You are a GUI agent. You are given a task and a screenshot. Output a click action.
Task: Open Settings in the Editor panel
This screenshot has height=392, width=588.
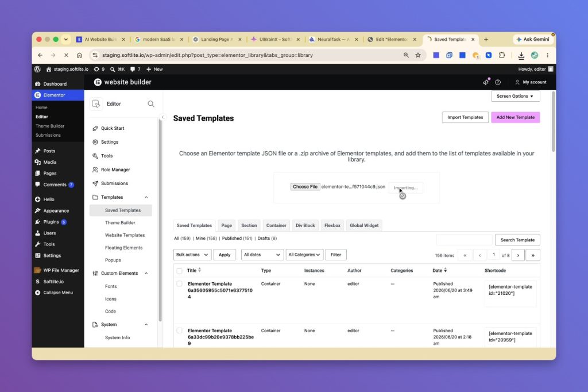110,142
